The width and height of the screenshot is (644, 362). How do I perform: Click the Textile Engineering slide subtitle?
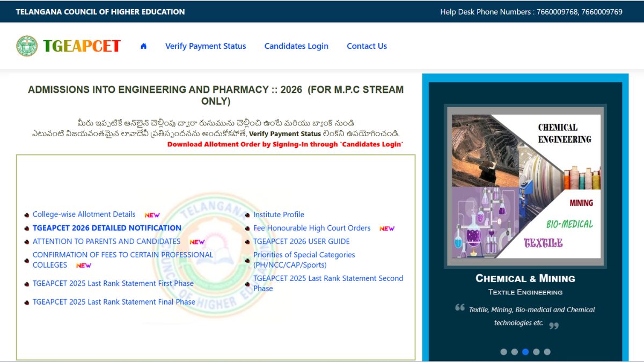(525, 292)
